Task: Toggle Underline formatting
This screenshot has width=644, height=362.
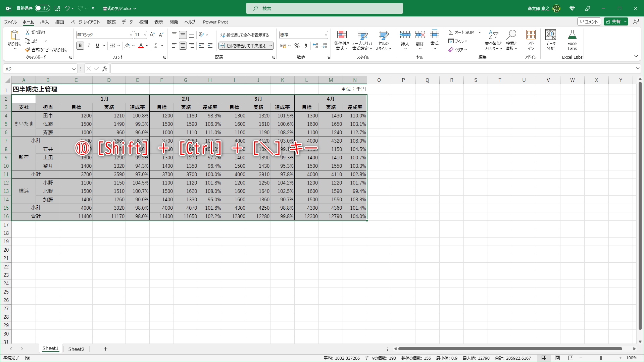Action: coord(97,46)
